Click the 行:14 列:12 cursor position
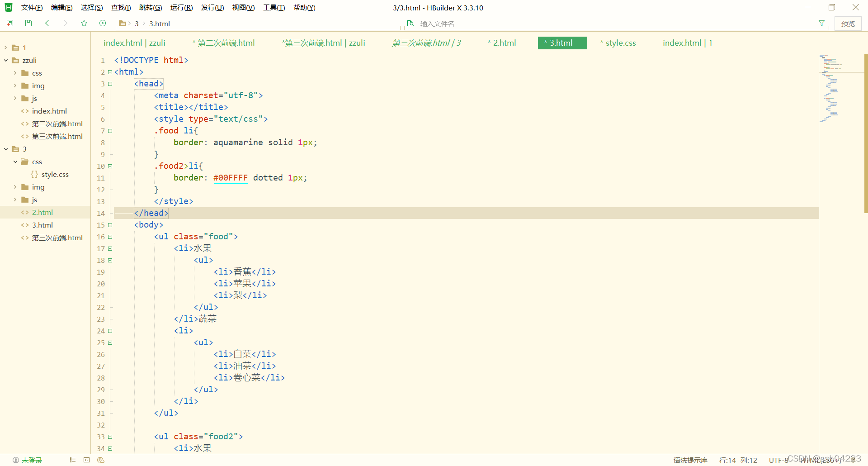The width and height of the screenshot is (868, 466). (738, 460)
